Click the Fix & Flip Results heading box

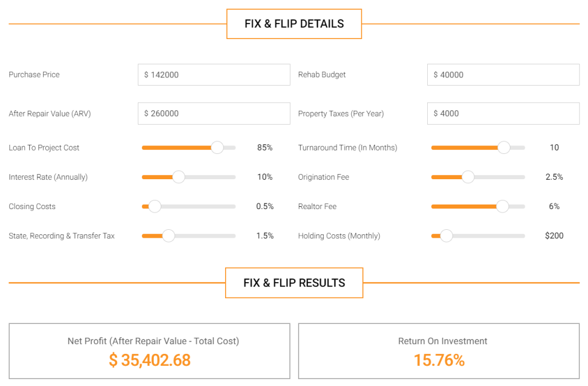(294, 283)
